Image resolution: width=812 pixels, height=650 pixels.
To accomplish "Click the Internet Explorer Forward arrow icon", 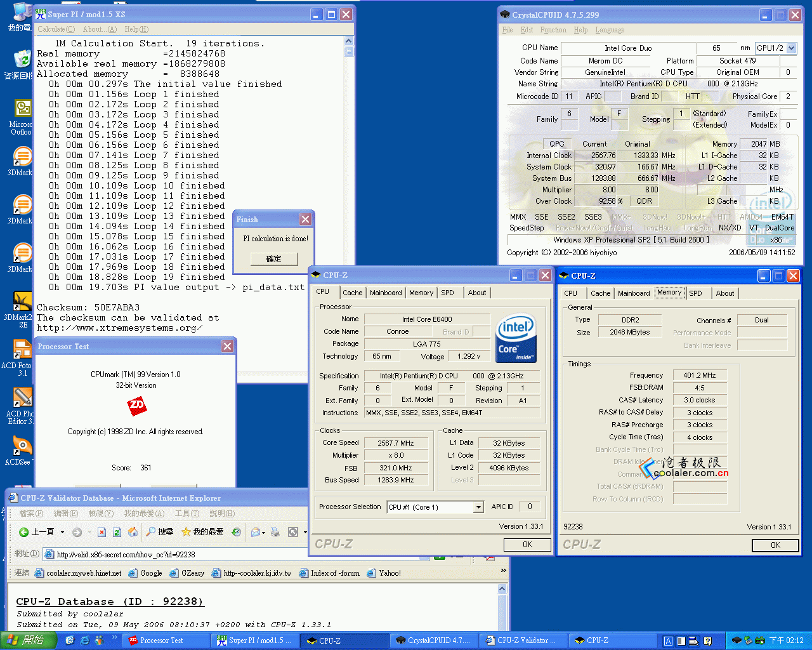I will coord(77,532).
